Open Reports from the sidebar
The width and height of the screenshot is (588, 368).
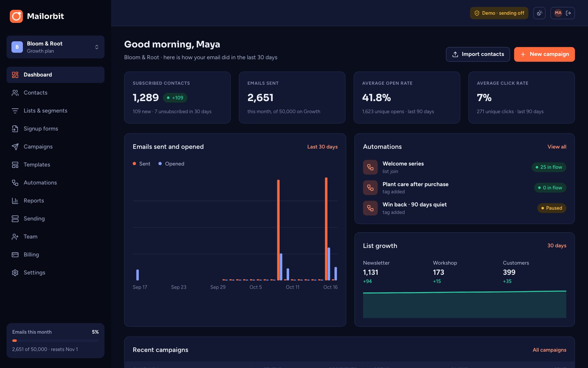56,201
